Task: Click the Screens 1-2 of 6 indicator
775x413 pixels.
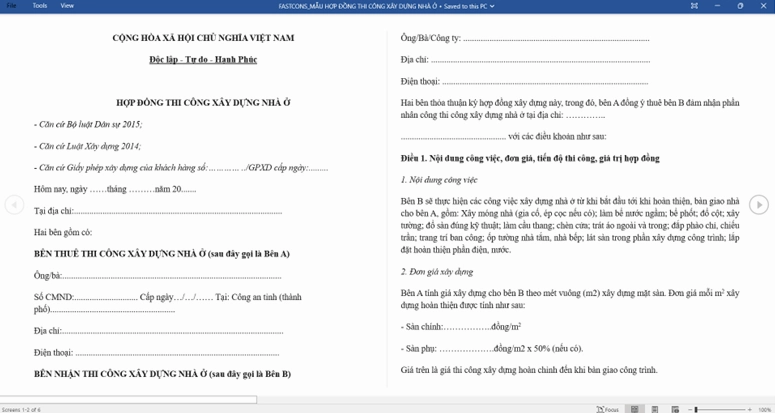Action: (x=21, y=410)
